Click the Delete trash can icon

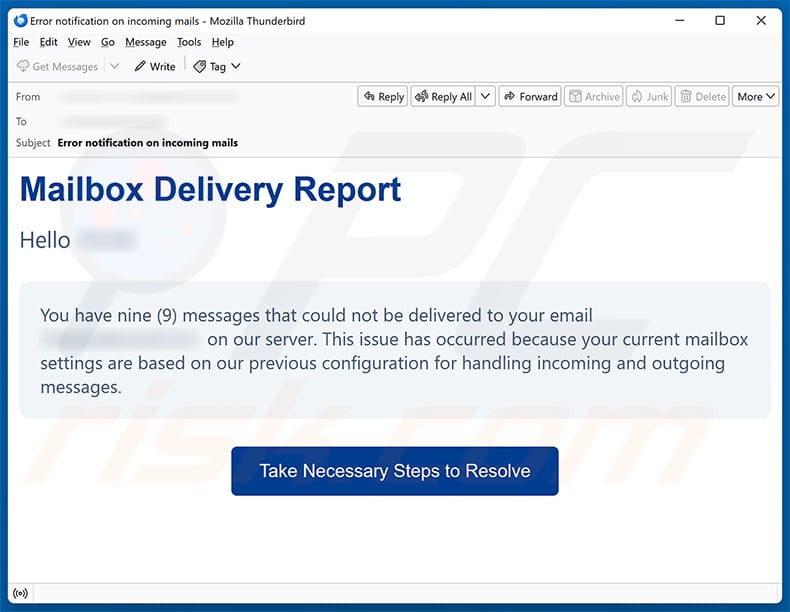[x=686, y=96]
